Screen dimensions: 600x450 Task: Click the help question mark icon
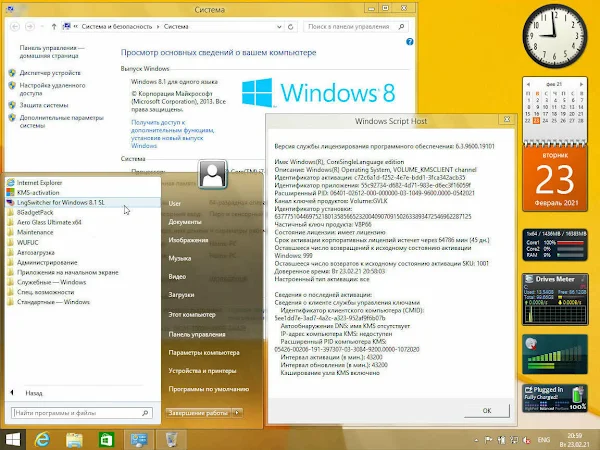tap(409, 42)
